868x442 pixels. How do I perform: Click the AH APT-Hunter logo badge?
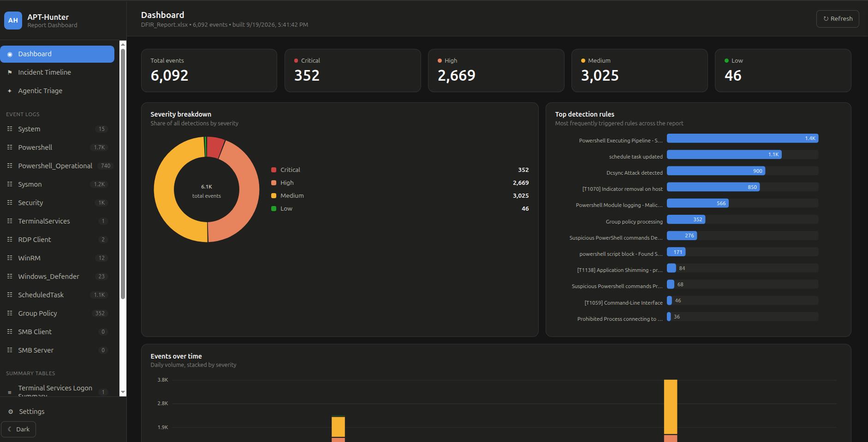pos(13,20)
